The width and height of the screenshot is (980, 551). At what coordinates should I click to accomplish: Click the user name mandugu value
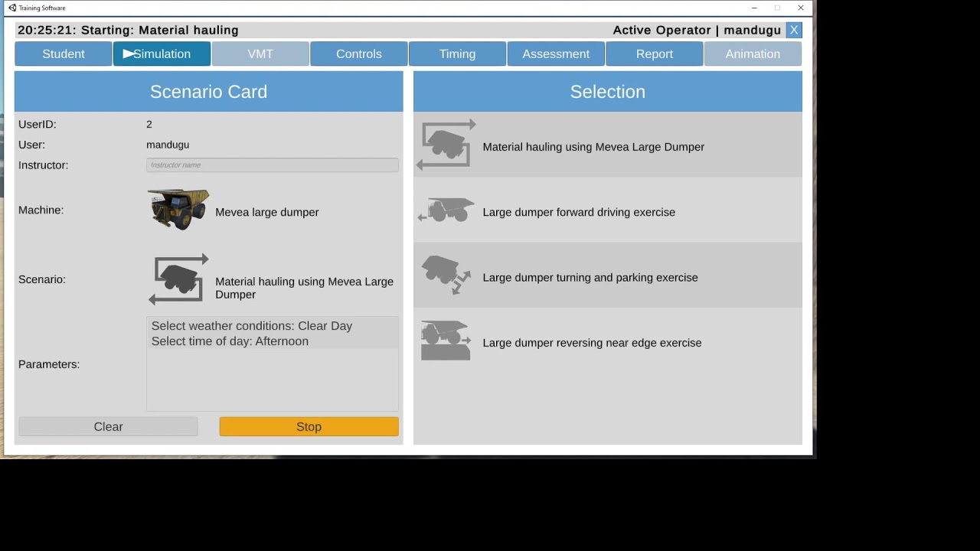(x=168, y=145)
